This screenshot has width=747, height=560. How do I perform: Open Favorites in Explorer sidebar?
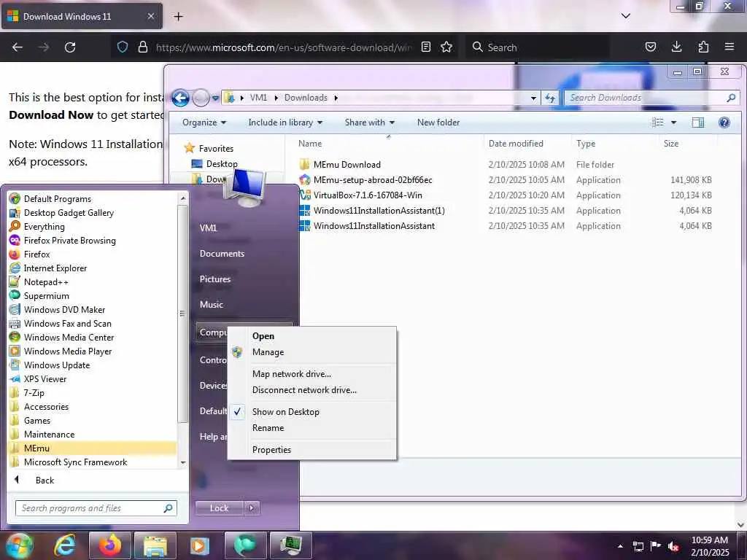[x=216, y=149]
